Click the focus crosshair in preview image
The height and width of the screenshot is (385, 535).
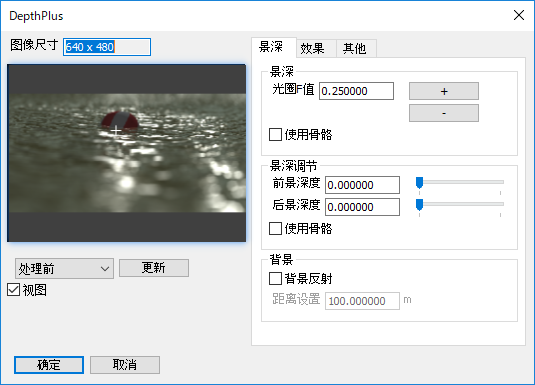(x=116, y=131)
